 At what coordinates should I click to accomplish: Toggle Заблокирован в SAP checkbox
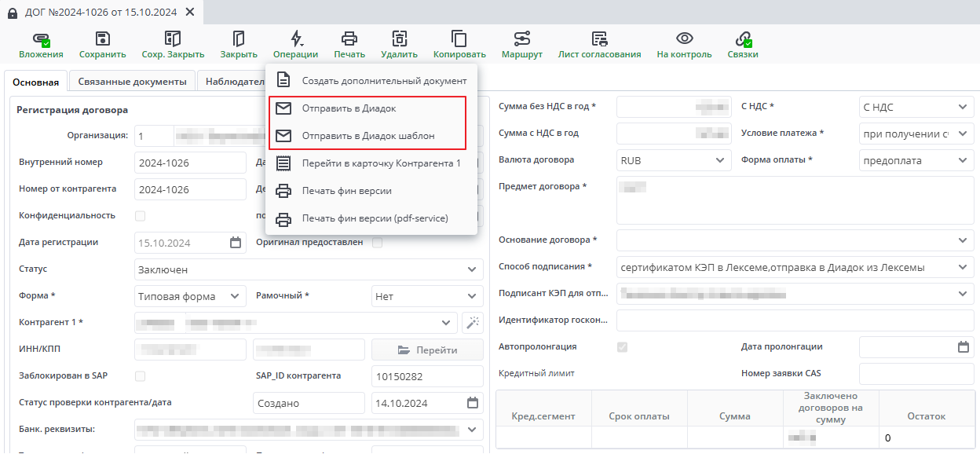tap(140, 375)
